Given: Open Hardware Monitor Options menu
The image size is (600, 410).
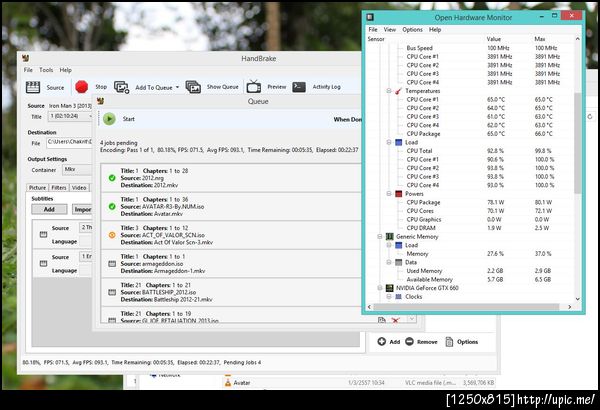Looking at the screenshot, I should click(x=412, y=29).
